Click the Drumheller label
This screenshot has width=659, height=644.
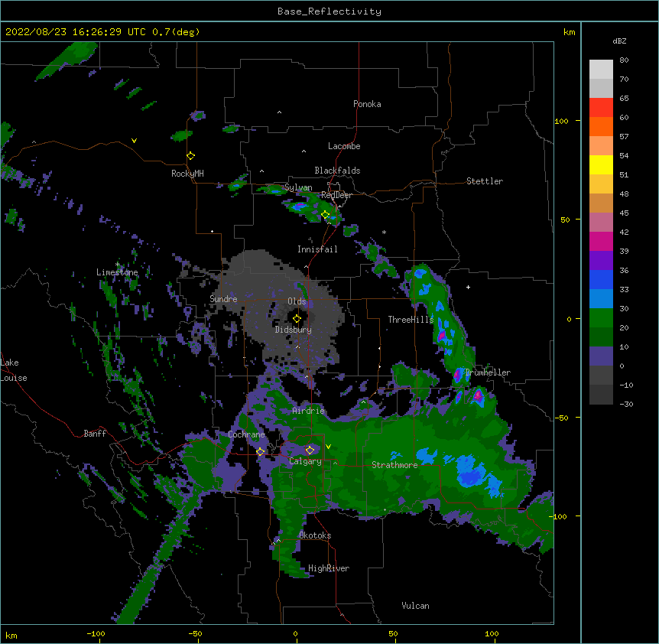click(488, 372)
